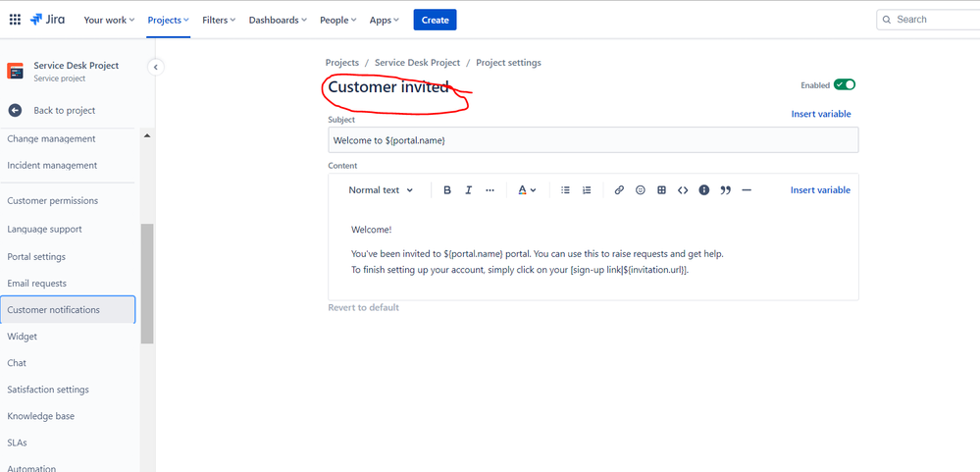
Task: Click the Service Desk Project avatar icon
Action: 15,72
